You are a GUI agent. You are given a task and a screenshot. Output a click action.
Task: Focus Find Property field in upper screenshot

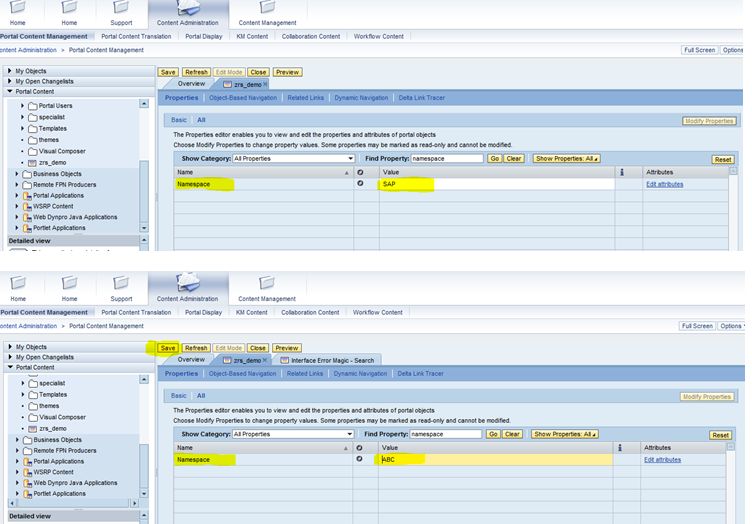tap(447, 159)
